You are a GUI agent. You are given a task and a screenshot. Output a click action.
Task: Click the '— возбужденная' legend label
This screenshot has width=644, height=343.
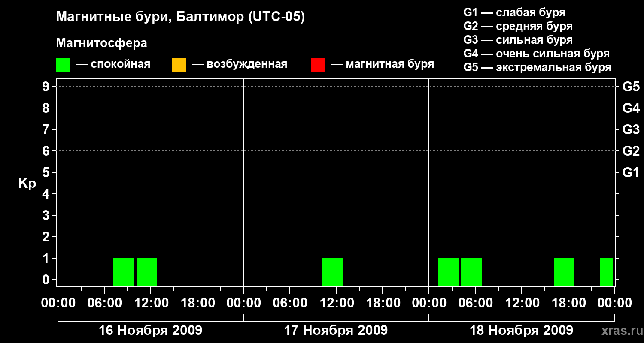[x=240, y=65]
